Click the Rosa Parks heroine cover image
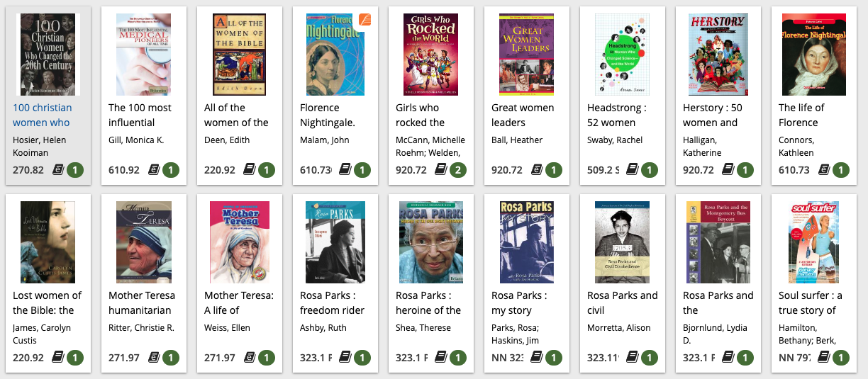868x379 pixels. [x=431, y=242]
